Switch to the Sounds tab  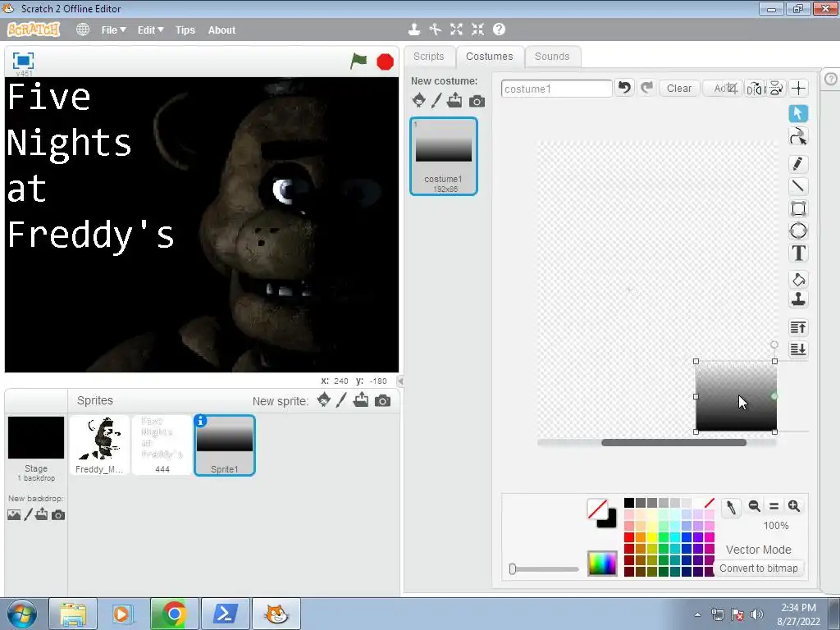coord(552,57)
